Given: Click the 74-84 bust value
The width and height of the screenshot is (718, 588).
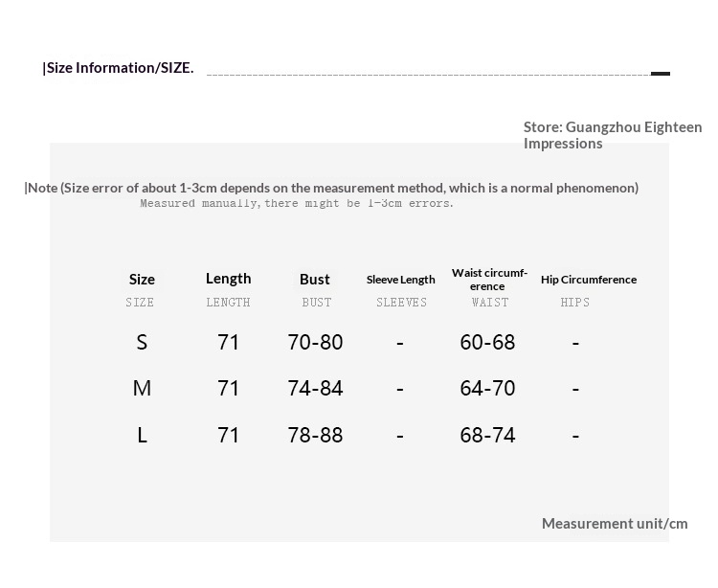Looking at the screenshot, I should click(x=315, y=388).
